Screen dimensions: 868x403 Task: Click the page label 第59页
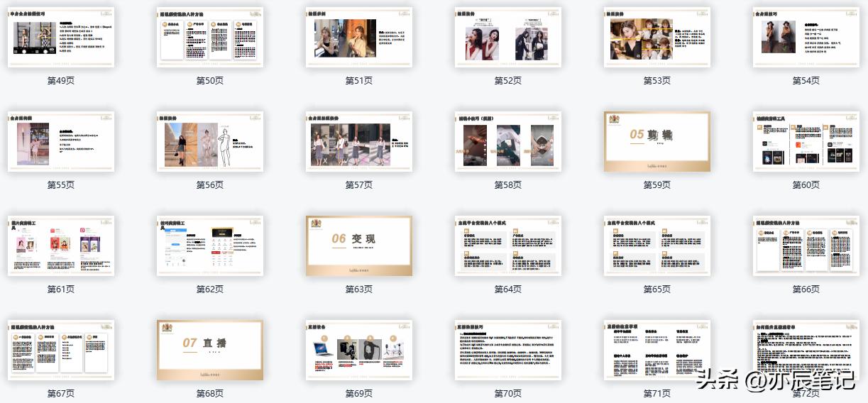(657, 185)
